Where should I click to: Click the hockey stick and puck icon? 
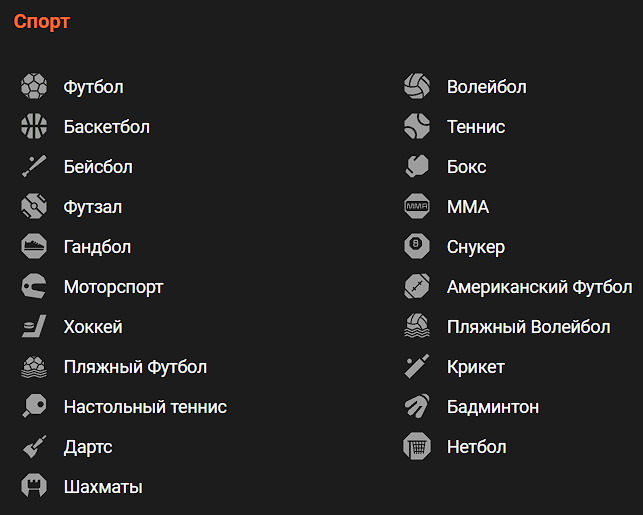[34, 326]
